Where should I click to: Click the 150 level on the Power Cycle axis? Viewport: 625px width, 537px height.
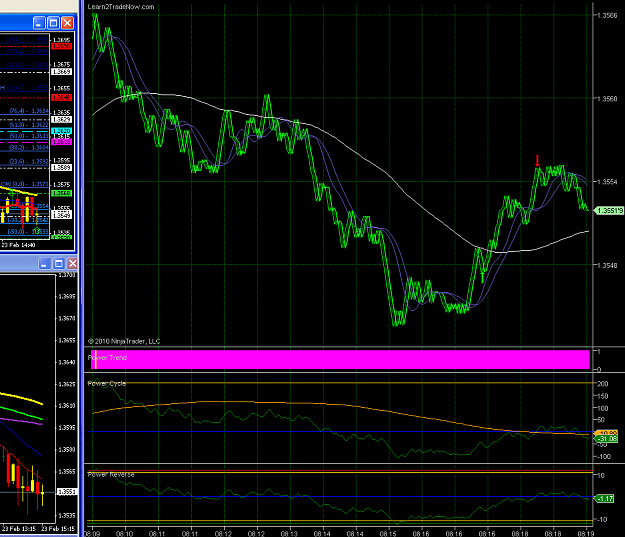[x=603, y=396]
